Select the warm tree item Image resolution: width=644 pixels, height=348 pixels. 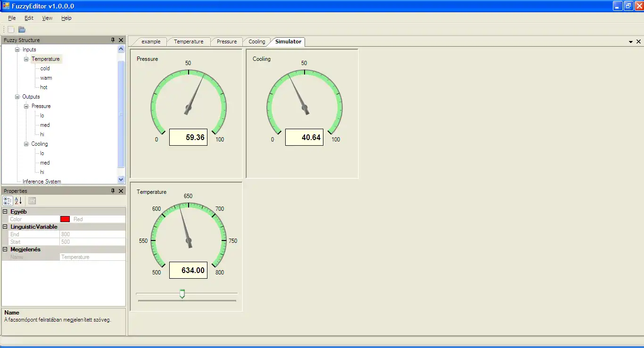[x=46, y=78]
